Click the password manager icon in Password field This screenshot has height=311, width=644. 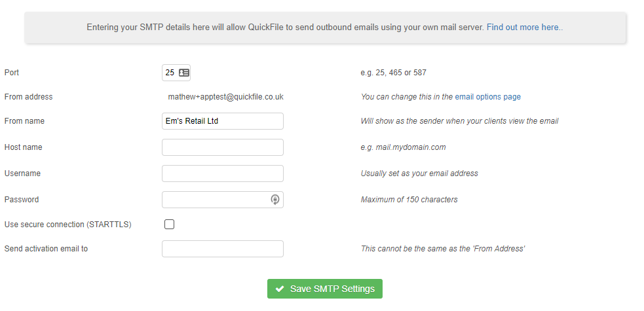click(x=275, y=200)
